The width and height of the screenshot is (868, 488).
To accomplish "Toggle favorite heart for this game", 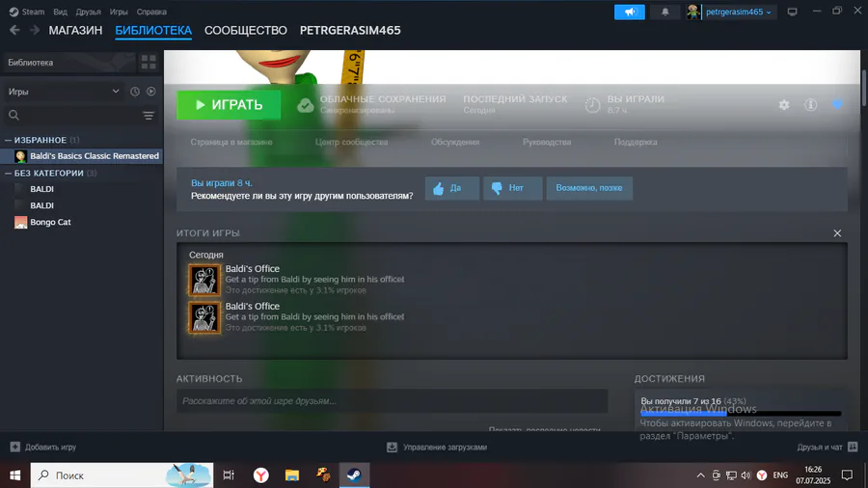I will pos(837,104).
